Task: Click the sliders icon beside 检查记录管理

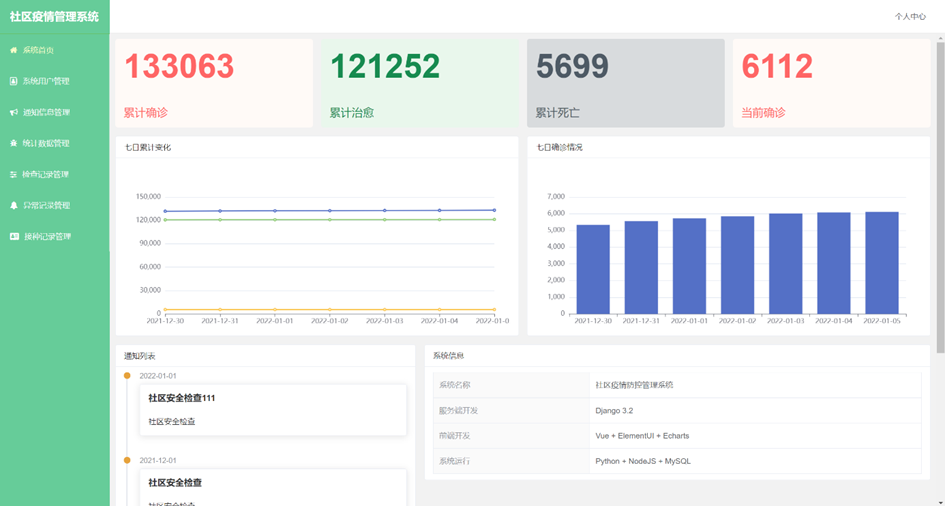Action: 13,174
